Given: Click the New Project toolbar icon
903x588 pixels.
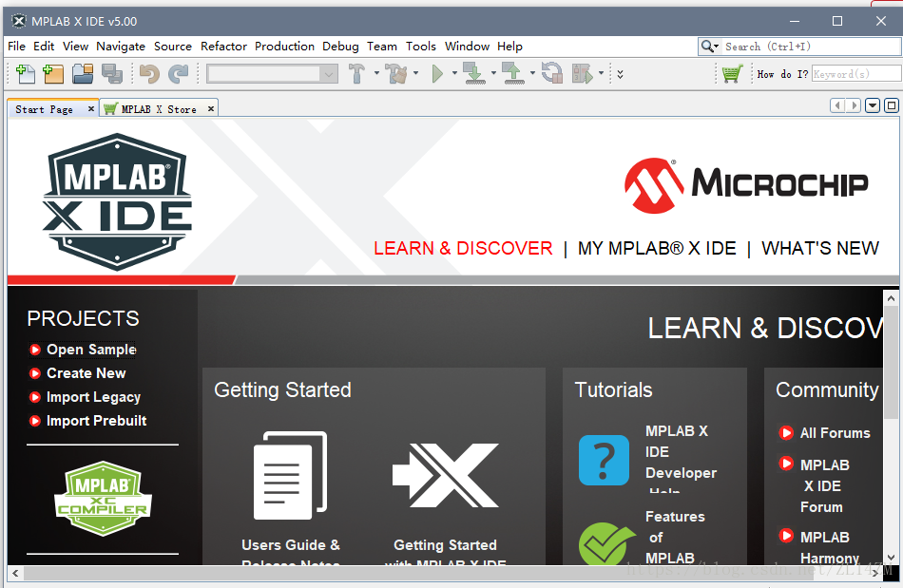Looking at the screenshot, I should (53, 74).
